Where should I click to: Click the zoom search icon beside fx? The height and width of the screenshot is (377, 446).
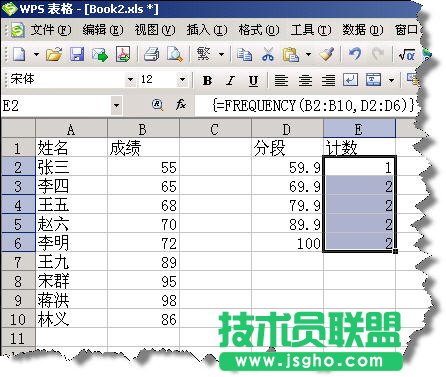(157, 105)
